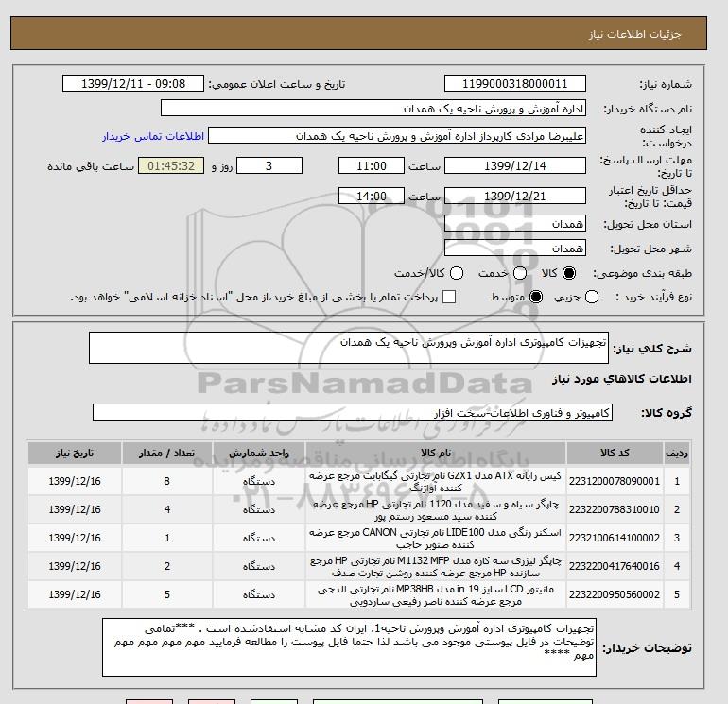This screenshot has height=704, width=728.
Task: Click quantity 1 in scanner row
Action: click(167, 538)
